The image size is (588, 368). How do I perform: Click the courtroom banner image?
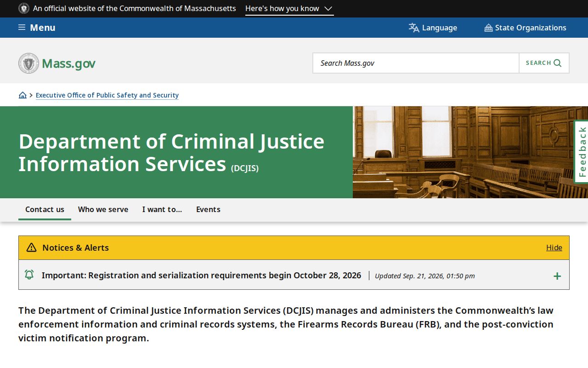point(470,152)
